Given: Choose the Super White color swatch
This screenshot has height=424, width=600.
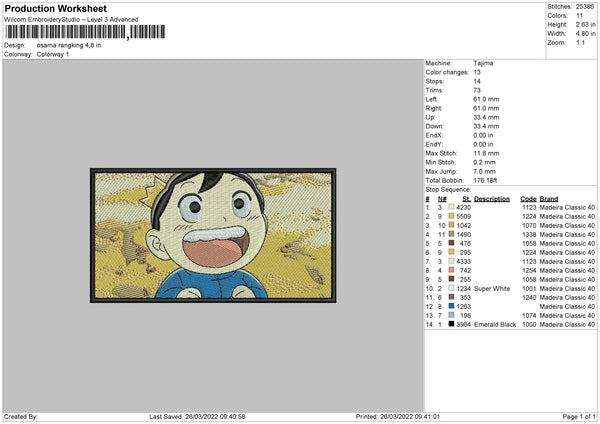Looking at the screenshot, I should pyautogui.click(x=452, y=288).
